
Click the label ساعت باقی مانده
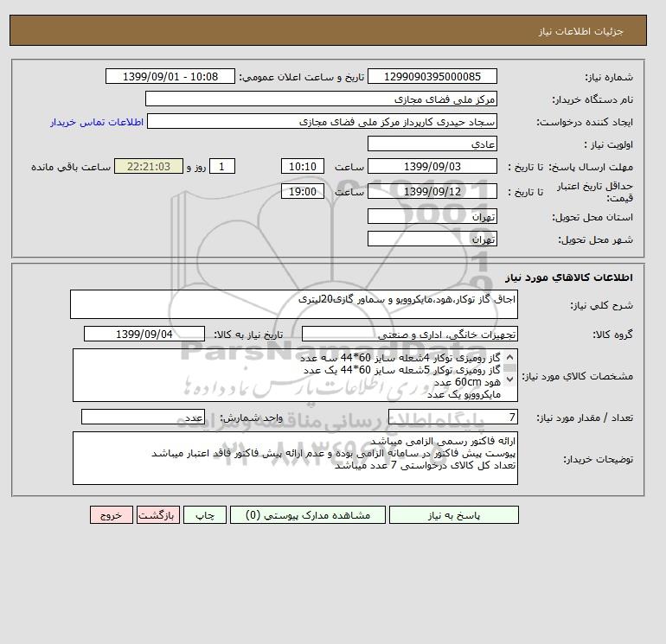pos(71,167)
